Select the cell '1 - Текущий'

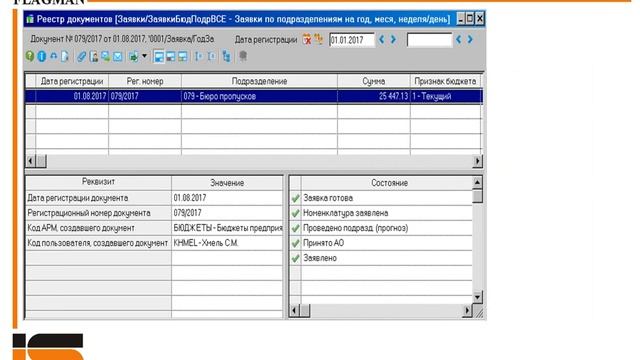click(446, 96)
